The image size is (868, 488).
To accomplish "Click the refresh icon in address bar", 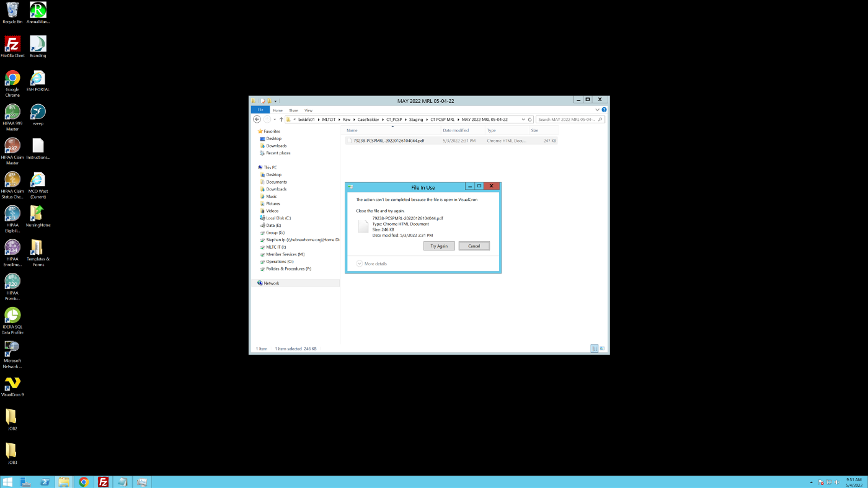I will click(530, 120).
